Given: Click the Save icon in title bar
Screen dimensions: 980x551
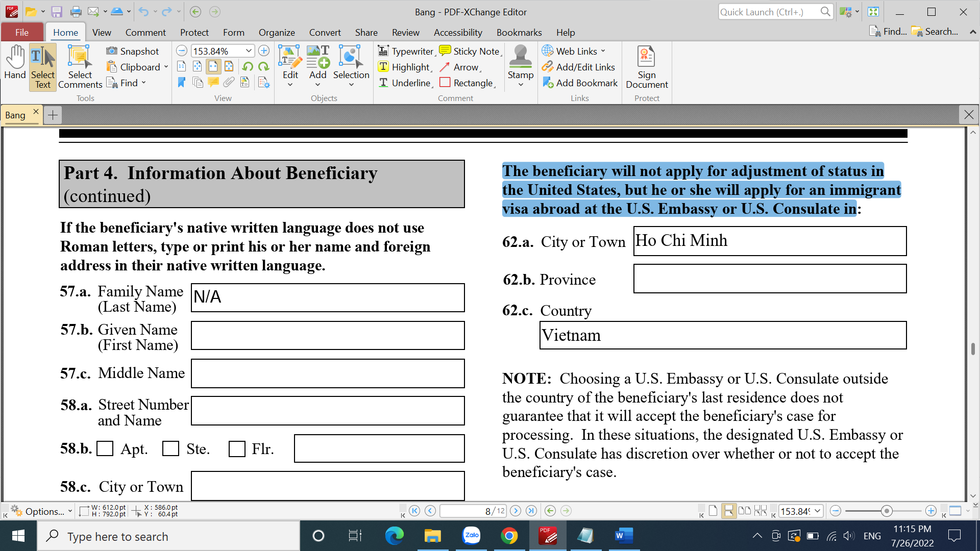Looking at the screenshot, I should point(57,11).
